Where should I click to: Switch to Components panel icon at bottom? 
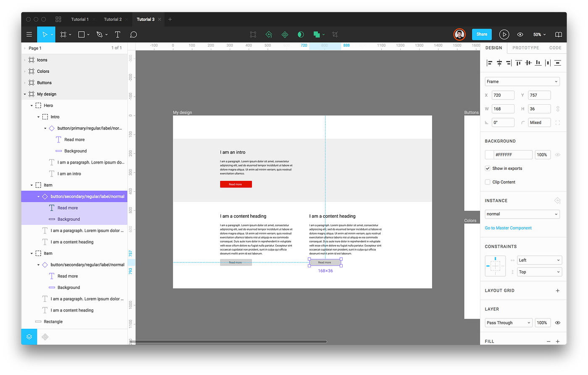(x=45, y=337)
